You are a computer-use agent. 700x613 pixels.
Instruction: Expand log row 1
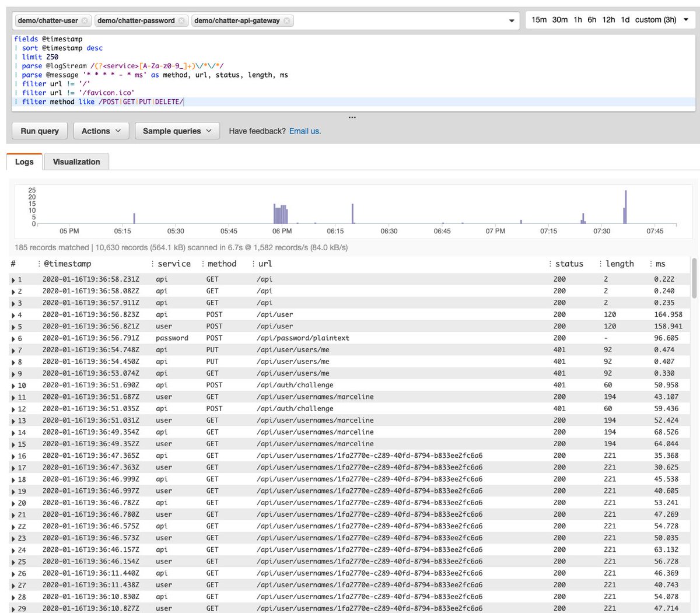[x=13, y=280]
